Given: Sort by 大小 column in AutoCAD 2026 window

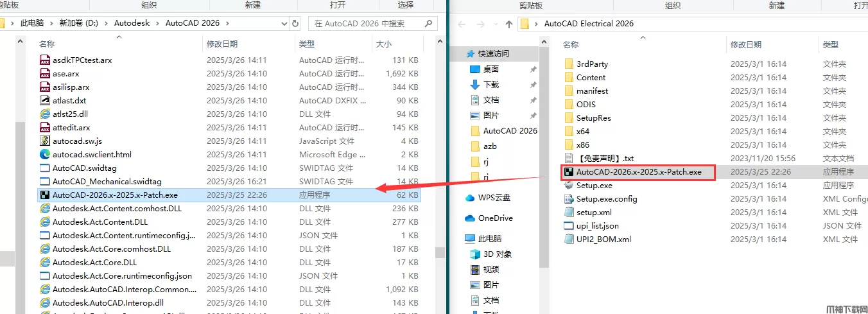Looking at the screenshot, I should pos(383,44).
